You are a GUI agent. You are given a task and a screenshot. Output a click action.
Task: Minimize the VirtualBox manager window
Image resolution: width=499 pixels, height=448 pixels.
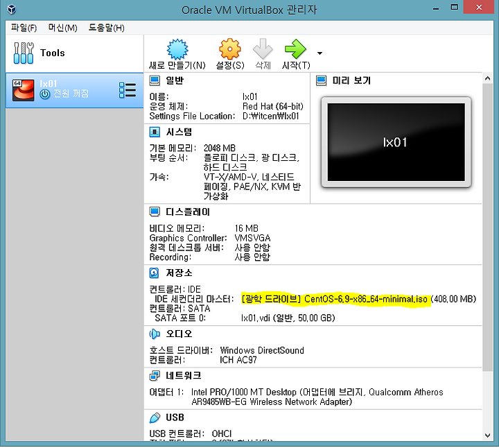click(436, 8)
